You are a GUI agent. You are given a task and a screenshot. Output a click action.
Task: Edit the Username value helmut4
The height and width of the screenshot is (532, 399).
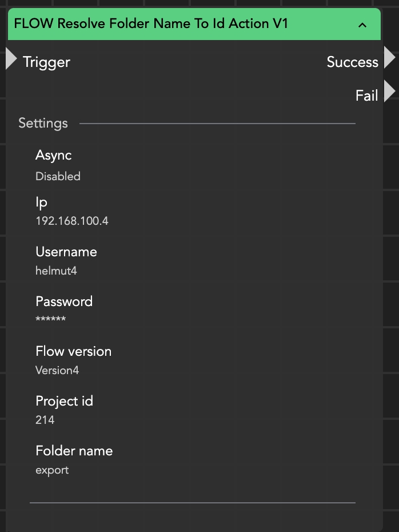56,271
